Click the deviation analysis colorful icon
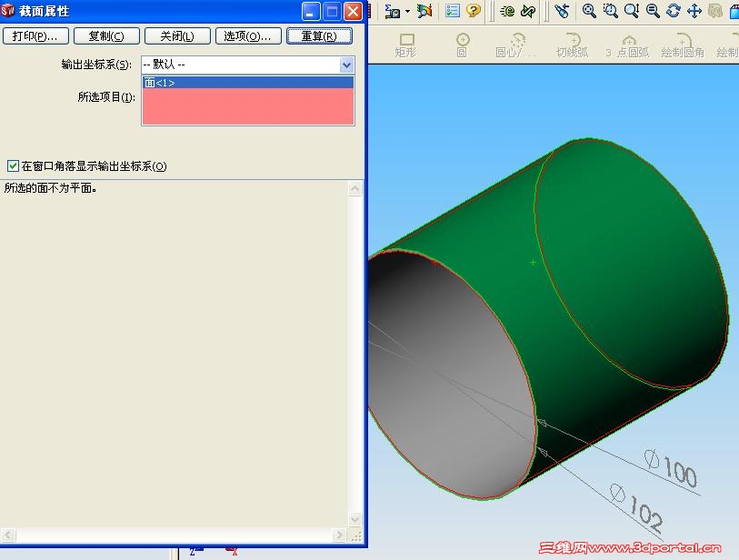 tap(424, 11)
